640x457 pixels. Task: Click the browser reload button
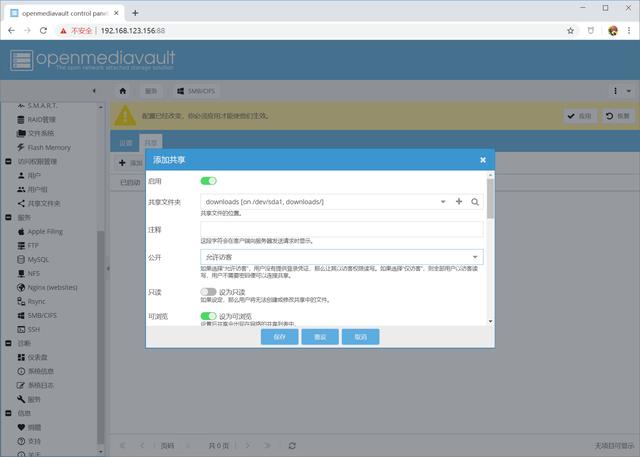[43, 31]
